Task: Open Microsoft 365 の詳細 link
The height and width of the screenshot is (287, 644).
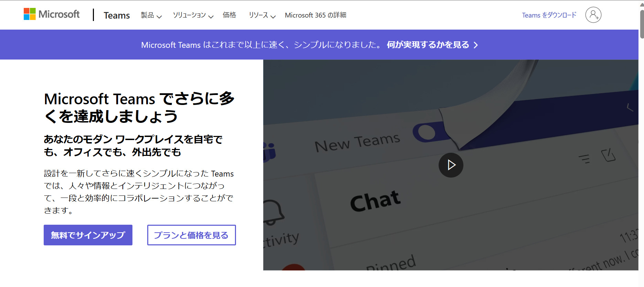Action: (315, 15)
